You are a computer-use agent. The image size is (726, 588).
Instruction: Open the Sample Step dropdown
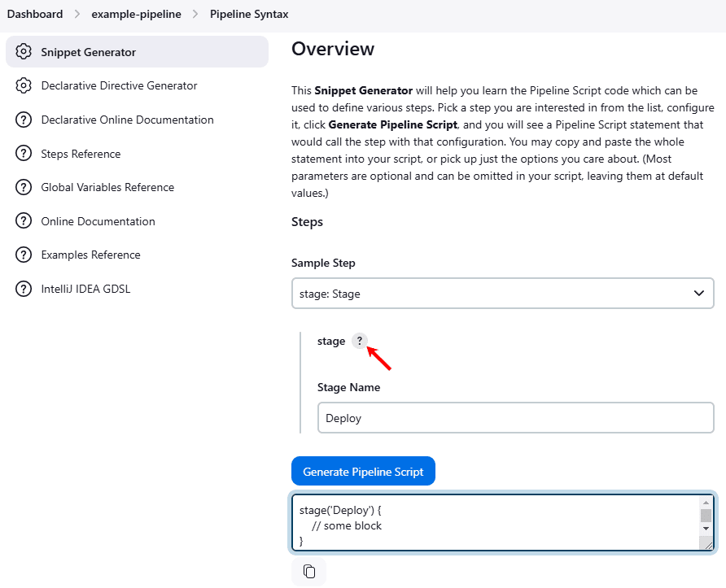[x=502, y=294]
